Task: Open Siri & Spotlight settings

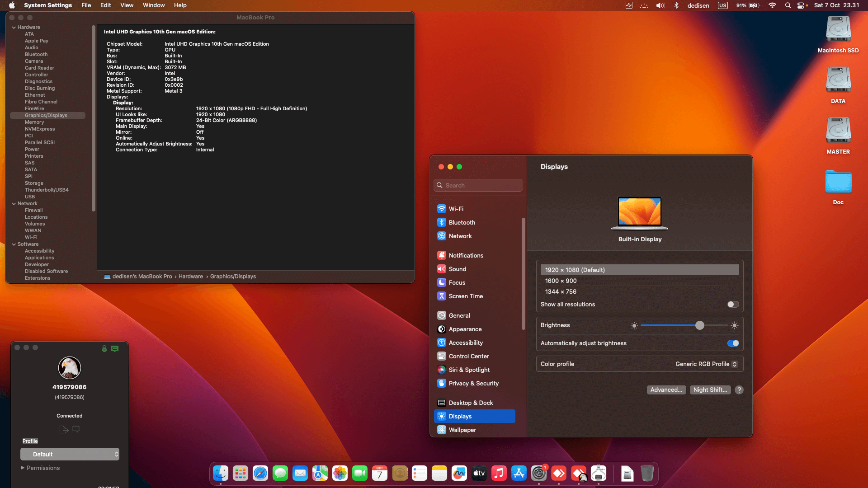Action: [x=469, y=370]
